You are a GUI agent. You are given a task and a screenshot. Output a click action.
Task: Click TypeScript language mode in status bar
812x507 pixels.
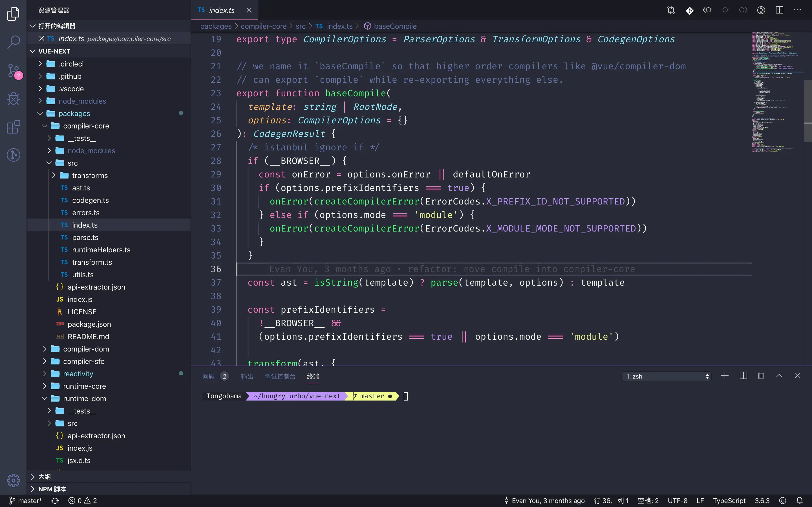[x=729, y=501]
